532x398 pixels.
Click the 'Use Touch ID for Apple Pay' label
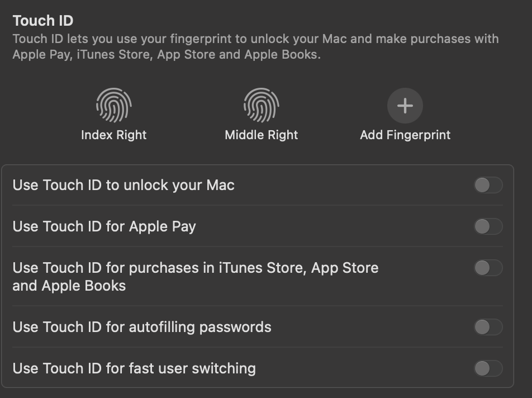tap(104, 226)
